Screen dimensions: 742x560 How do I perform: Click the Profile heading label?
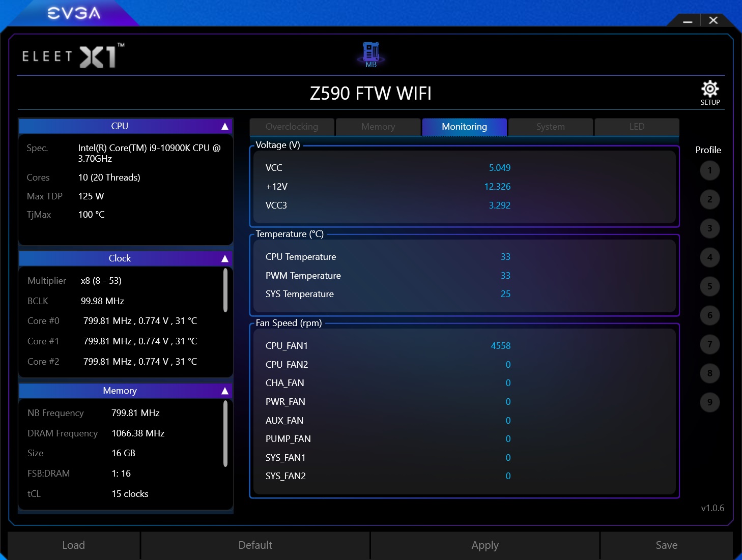(x=708, y=150)
